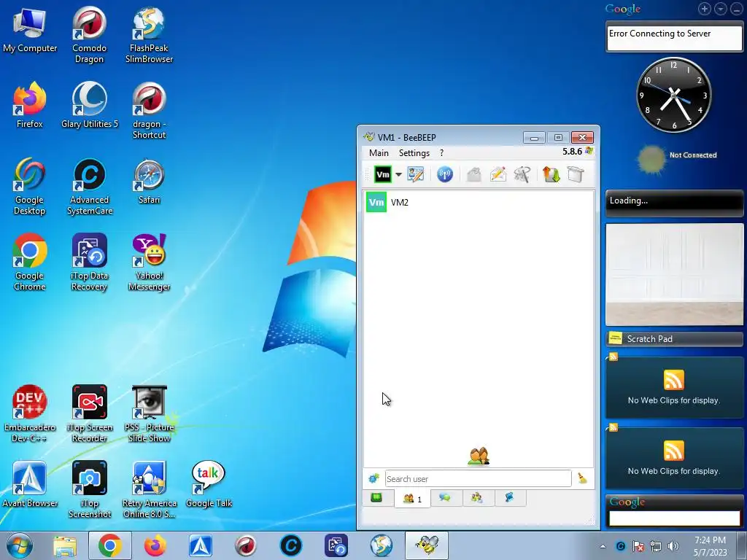Click the Vm status avatar in BeeBEEP toolbar
This screenshot has height=560, width=747.
pos(382,174)
